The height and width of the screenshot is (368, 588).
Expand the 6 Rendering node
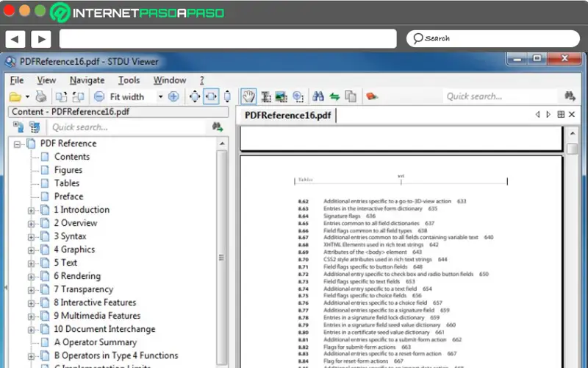[x=31, y=277]
